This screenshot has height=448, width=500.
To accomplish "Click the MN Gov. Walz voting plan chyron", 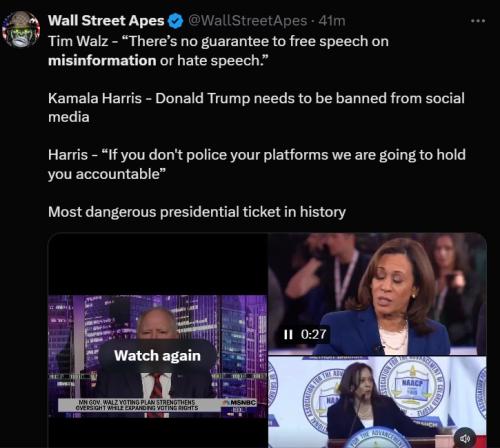I will click(137, 405).
